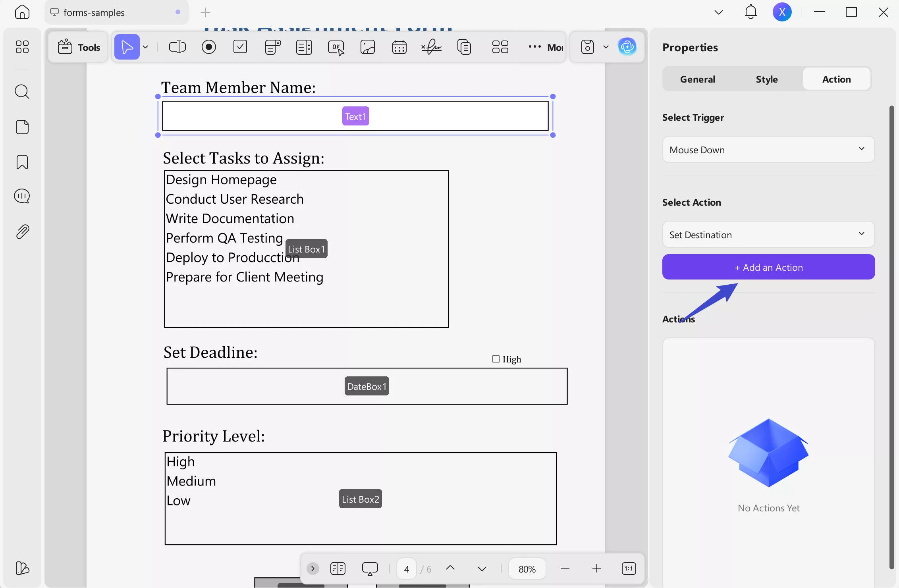Select High in Priority Level list
This screenshot has height=588, width=899.
181,461
